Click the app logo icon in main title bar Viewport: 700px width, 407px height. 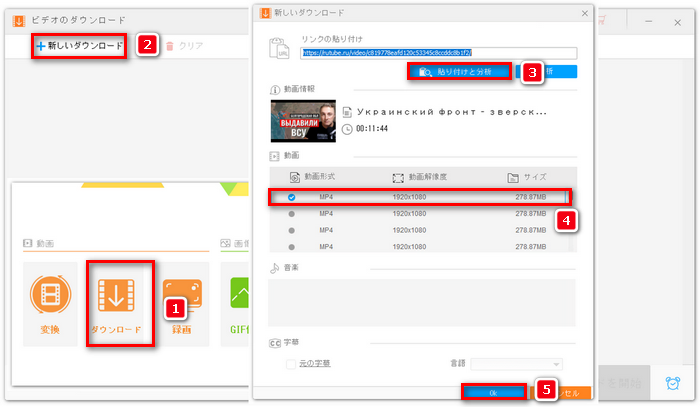[x=19, y=21]
